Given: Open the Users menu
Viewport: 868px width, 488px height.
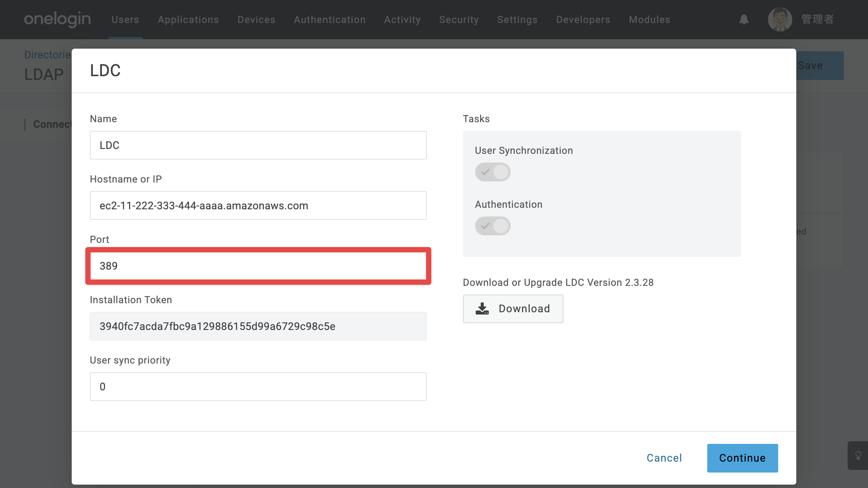Looking at the screenshot, I should pyautogui.click(x=125, y=20).
